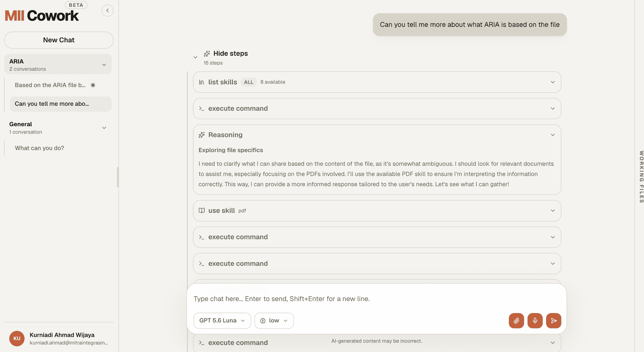Click the sparkle icon beside Hide steps

click(x=207, y=53)
